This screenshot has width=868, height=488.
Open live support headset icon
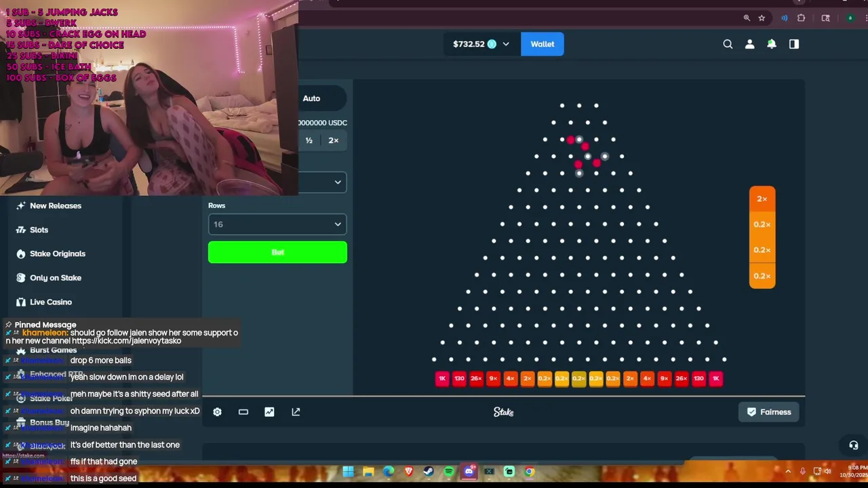tap(853, 445)
